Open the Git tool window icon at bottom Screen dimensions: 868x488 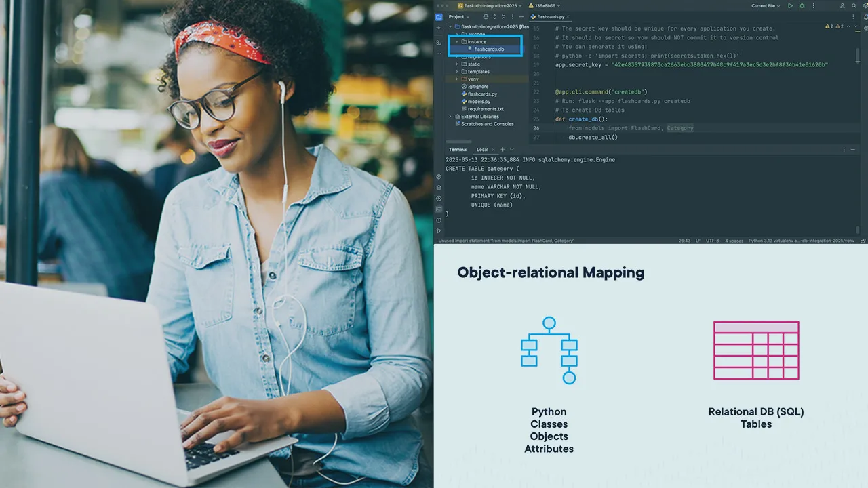pyautogui.click(x=439, y=230)
